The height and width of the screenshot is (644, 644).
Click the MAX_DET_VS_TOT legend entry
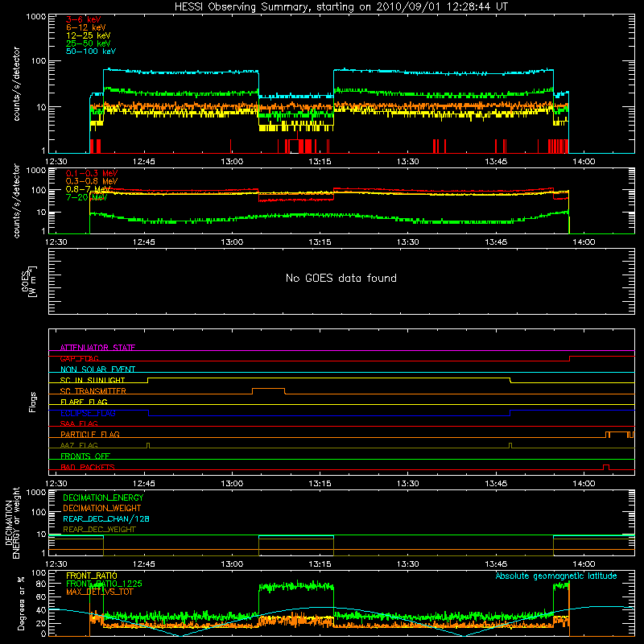(x=99, y=592)
